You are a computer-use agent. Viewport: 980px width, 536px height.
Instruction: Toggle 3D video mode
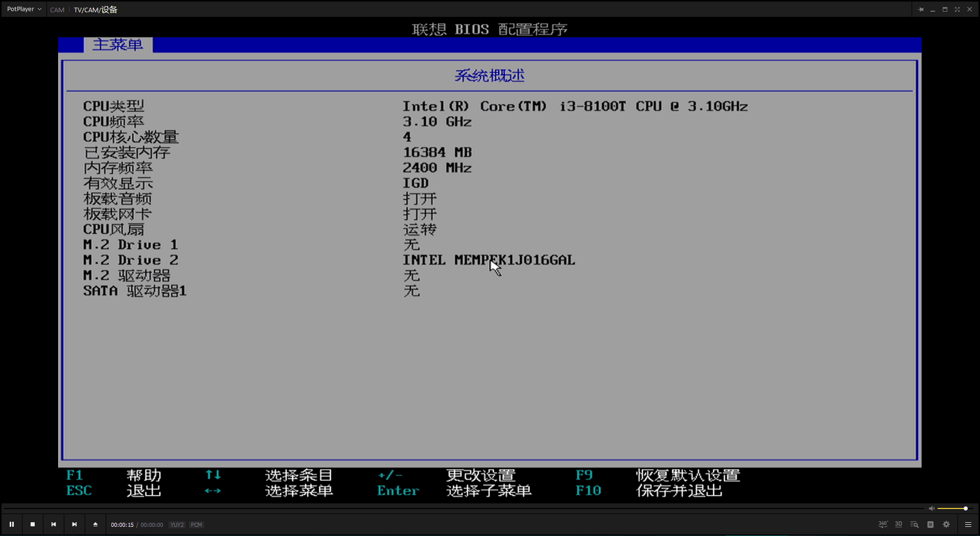tap(899, 524)
